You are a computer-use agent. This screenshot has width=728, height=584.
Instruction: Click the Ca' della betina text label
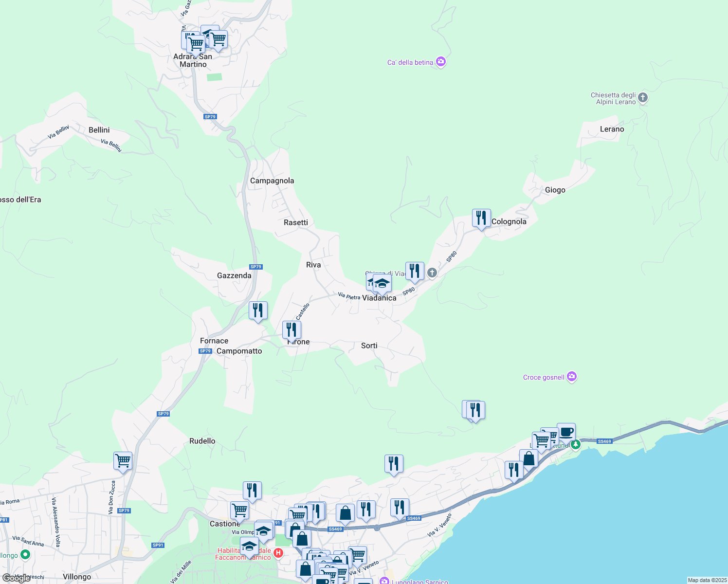coord(410,62)
